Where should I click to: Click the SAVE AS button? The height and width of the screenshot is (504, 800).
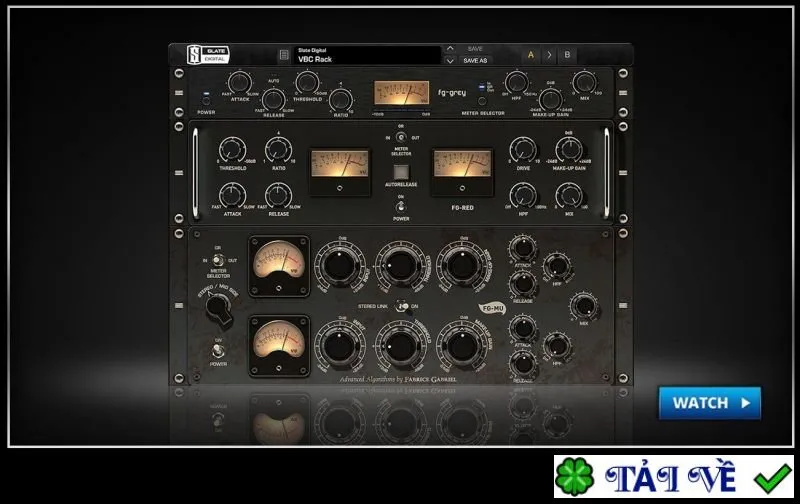click(x=475, y=60)
